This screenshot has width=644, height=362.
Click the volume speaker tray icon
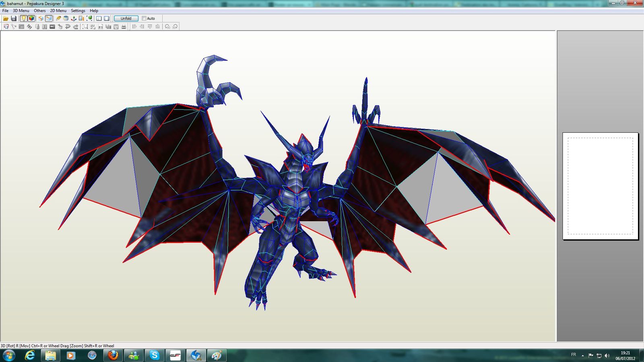607,356
